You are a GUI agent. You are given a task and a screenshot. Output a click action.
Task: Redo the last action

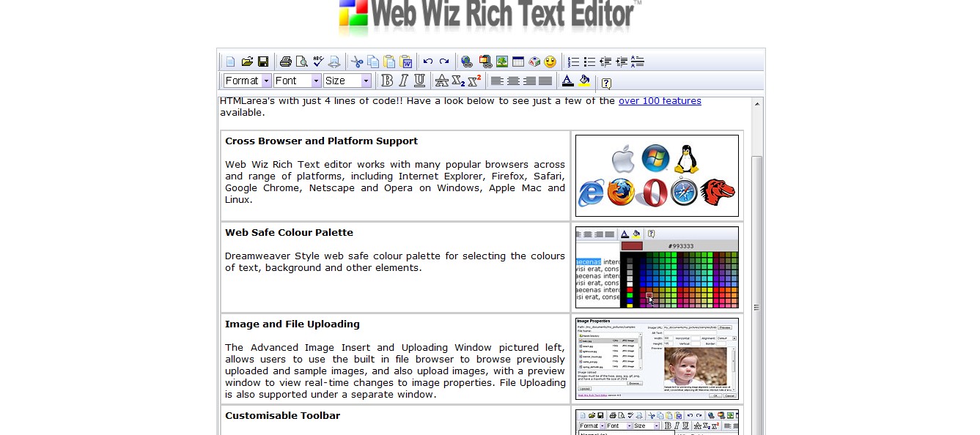(x=444, y=62)
